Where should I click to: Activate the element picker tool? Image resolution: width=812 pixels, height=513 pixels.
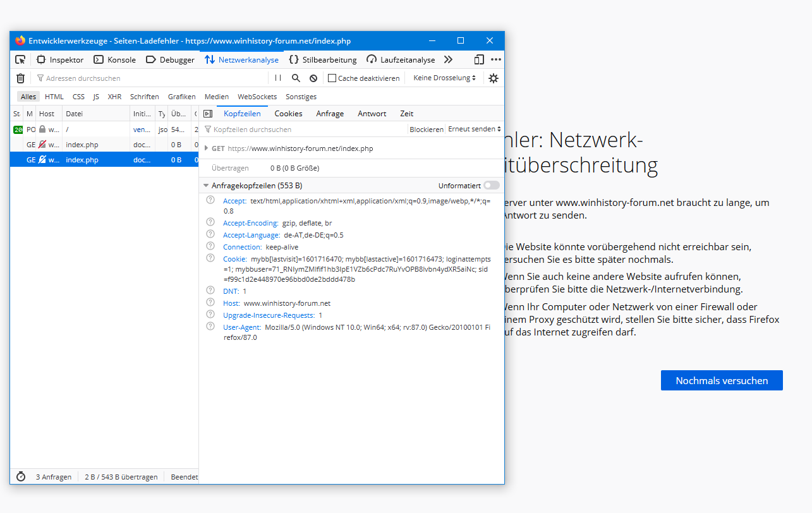20,60
